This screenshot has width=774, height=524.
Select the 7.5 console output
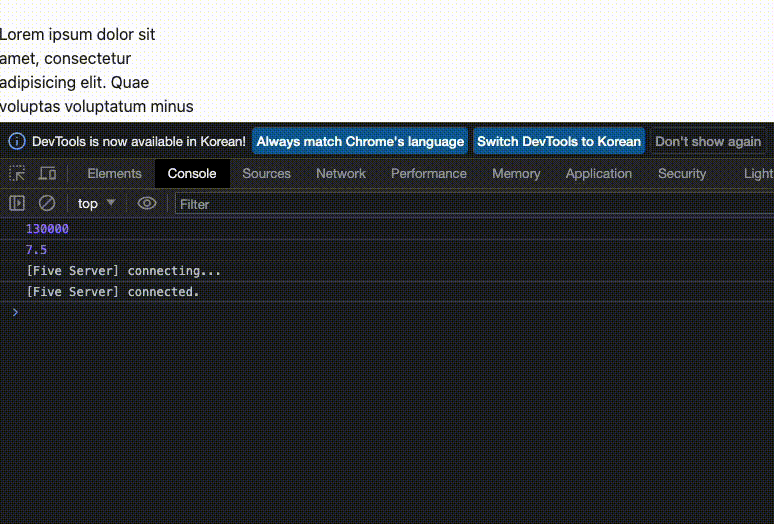[37, 250]
